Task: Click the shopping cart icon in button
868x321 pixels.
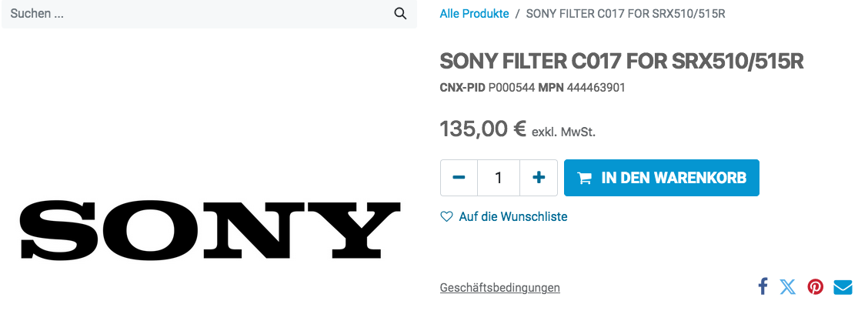Action: [x=585, y=178]
